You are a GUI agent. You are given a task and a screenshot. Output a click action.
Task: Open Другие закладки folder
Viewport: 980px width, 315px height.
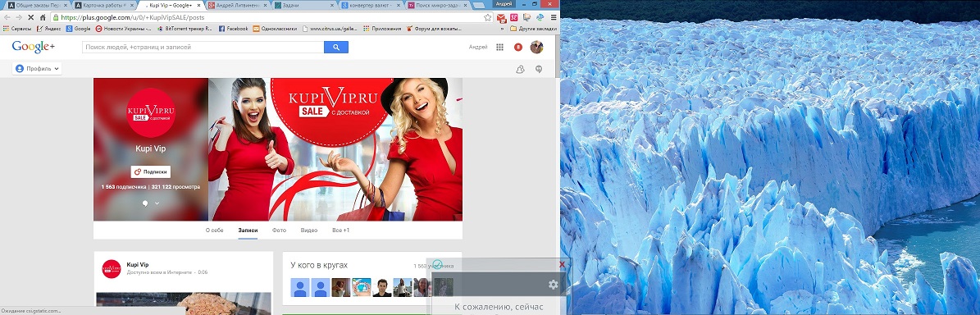pyautogui.click(x=533, y=29)
